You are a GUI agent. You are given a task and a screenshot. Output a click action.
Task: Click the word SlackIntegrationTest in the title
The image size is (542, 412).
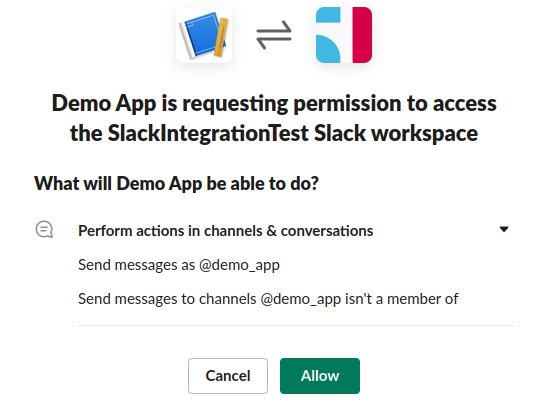coord(208,133)
